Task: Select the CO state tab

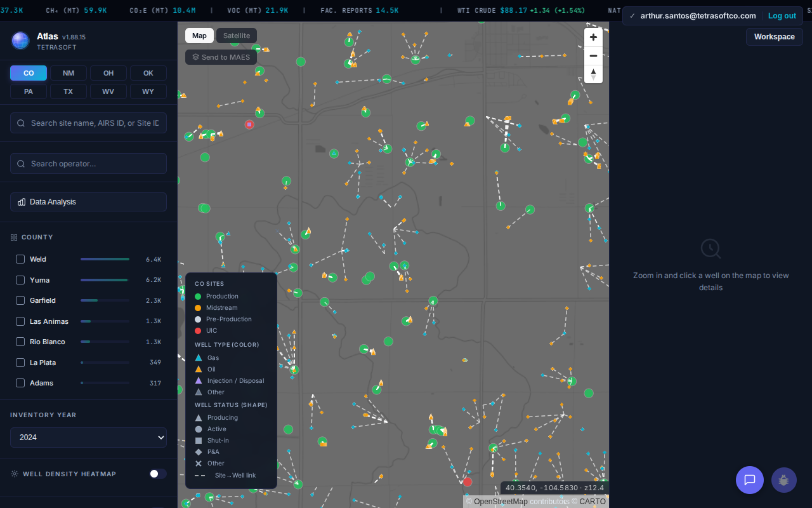Action: click(29, 73)
